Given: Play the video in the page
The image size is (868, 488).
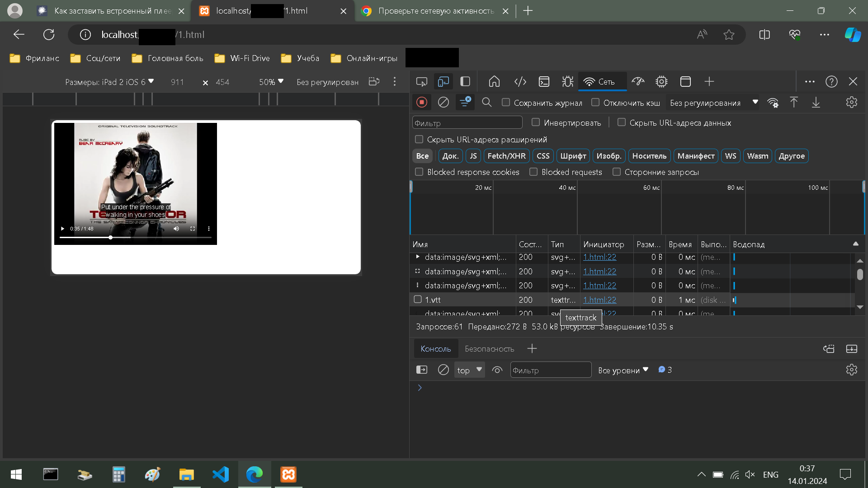Looking at the screenshot, I should click(x=62, y=229).
